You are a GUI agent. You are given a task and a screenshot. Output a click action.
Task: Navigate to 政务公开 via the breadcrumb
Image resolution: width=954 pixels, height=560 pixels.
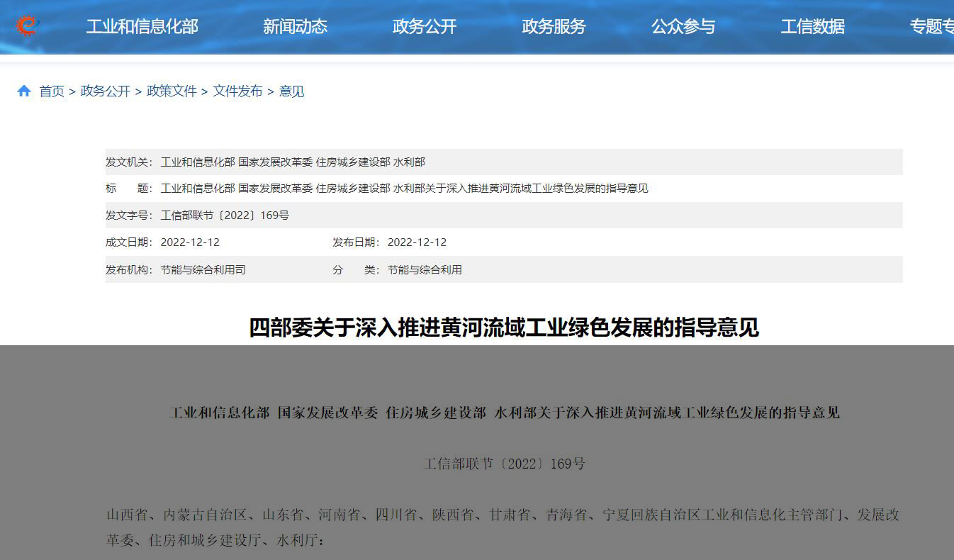pos(106,91)
